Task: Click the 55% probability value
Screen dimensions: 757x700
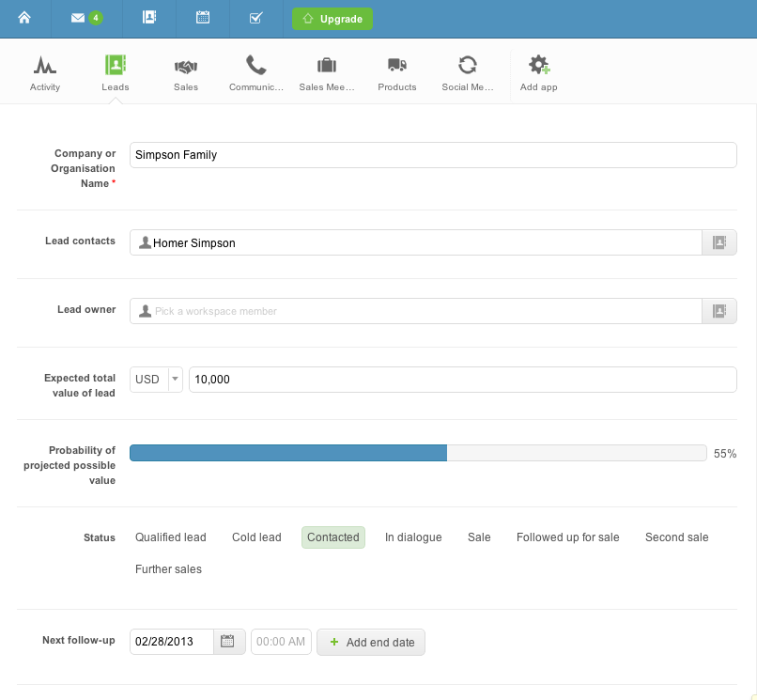Action: [x=725, y=454]
